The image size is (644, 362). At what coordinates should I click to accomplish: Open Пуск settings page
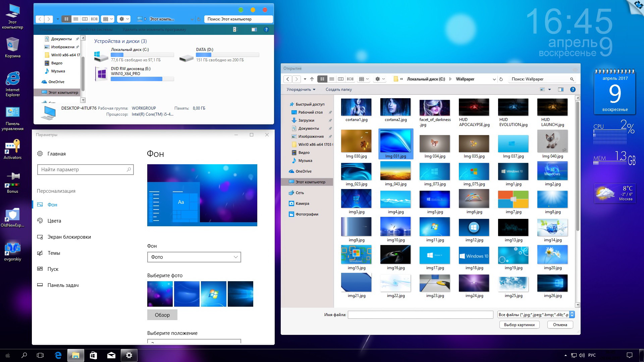tap(53, 269)
